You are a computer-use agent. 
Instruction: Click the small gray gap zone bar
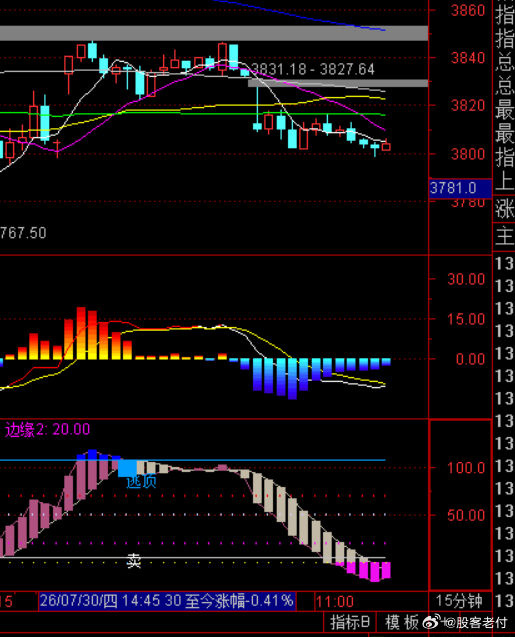338,83
